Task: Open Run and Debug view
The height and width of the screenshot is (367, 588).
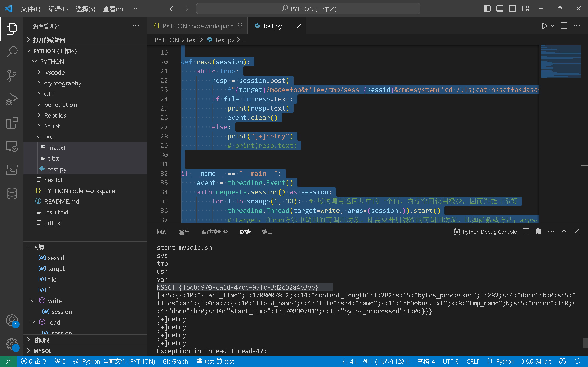Action: (x=11, y=99)
